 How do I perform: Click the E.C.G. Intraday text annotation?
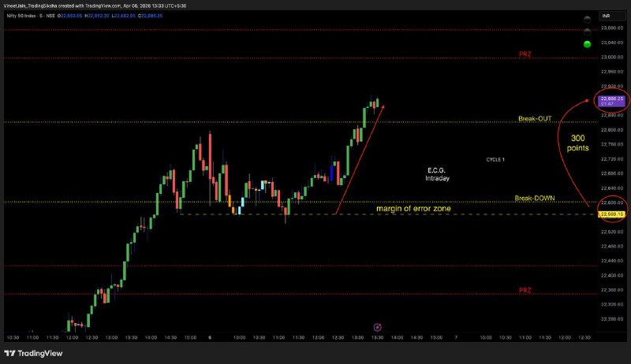439,174
